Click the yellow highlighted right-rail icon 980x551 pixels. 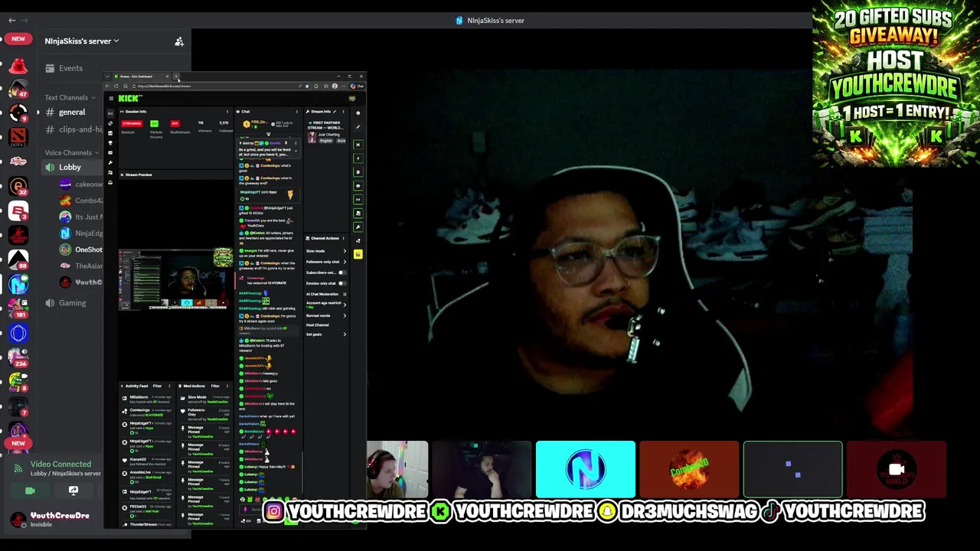pos(358,253)
